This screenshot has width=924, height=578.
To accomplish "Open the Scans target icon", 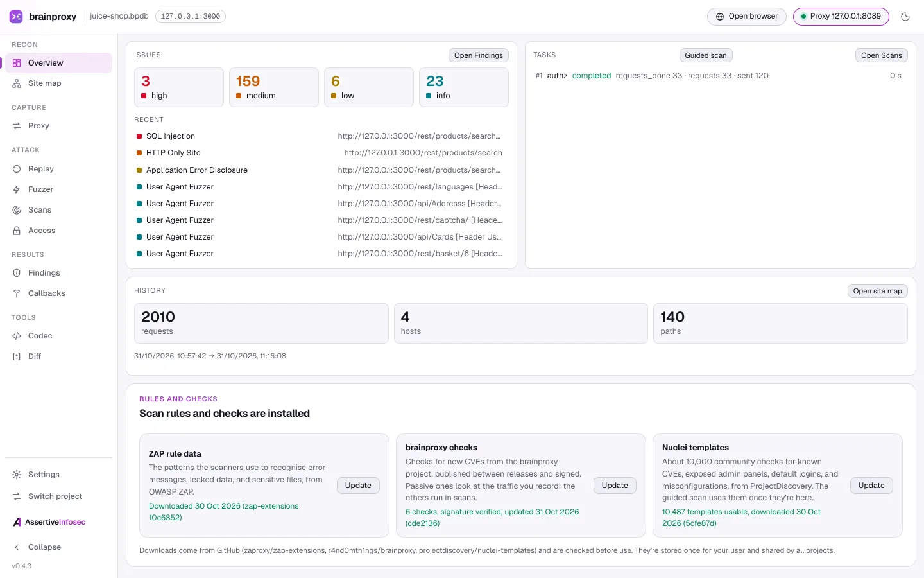I will click(17, 210).
